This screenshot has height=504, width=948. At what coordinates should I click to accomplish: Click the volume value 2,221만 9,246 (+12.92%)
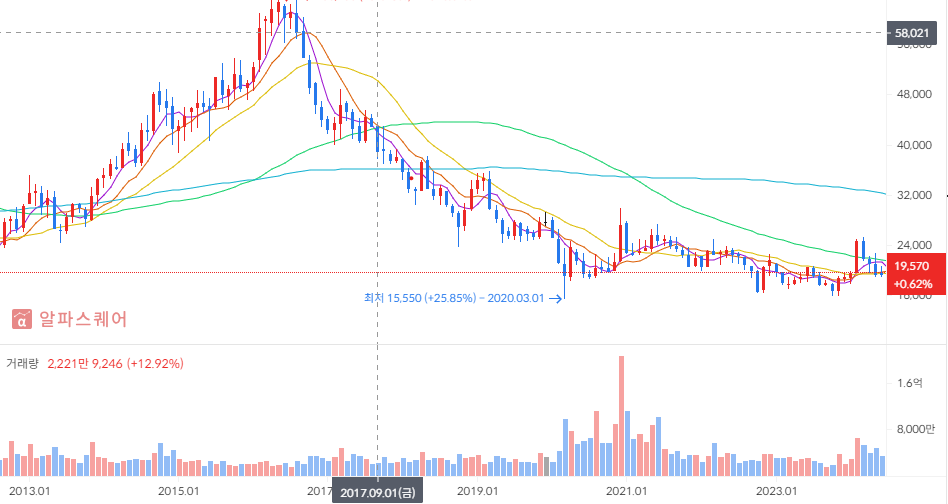coord(115,363)
